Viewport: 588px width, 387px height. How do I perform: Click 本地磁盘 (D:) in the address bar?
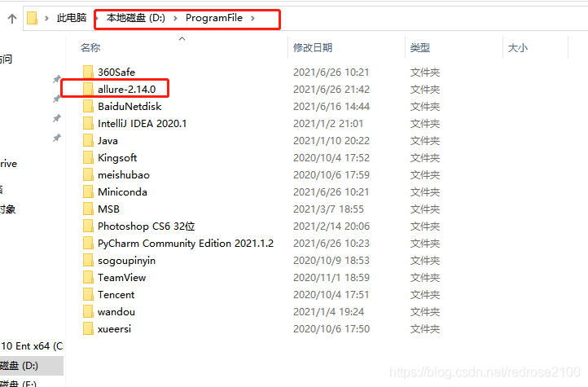point(136,18)
